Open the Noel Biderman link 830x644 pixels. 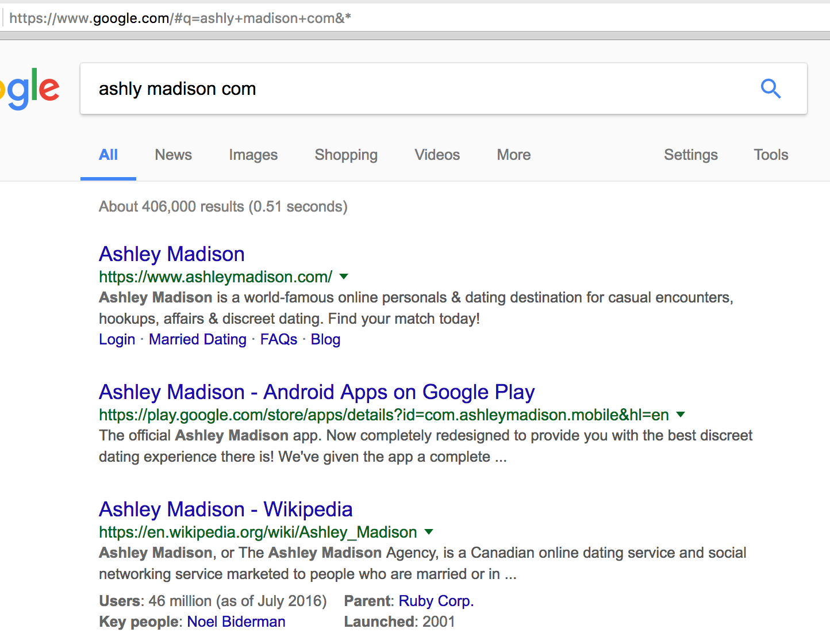236,622
